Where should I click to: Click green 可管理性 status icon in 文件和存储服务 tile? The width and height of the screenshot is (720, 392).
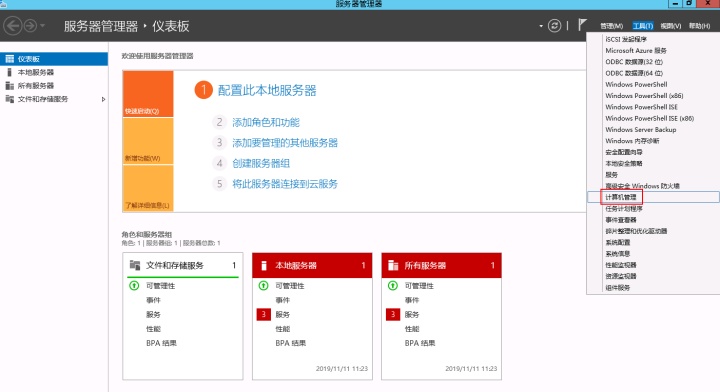pos(134,286)
